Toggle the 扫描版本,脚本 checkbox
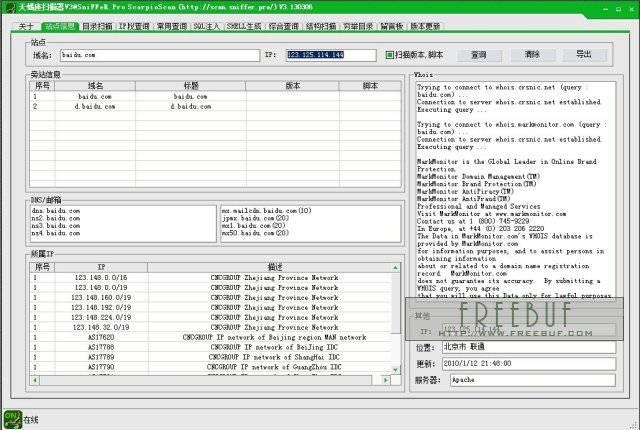Image resolution: width=640 pixels, height=430 pixels. [389, 54]
